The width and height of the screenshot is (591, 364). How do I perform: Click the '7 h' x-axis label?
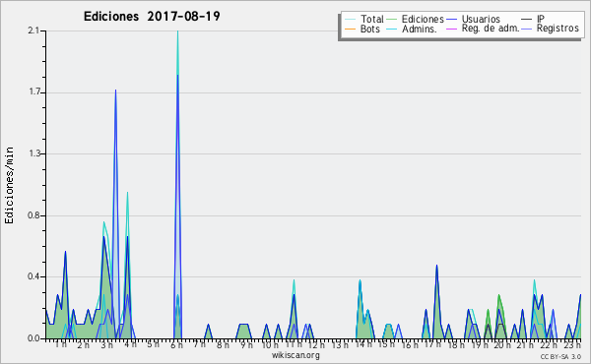pyautogui.click(x=200, y=344)
